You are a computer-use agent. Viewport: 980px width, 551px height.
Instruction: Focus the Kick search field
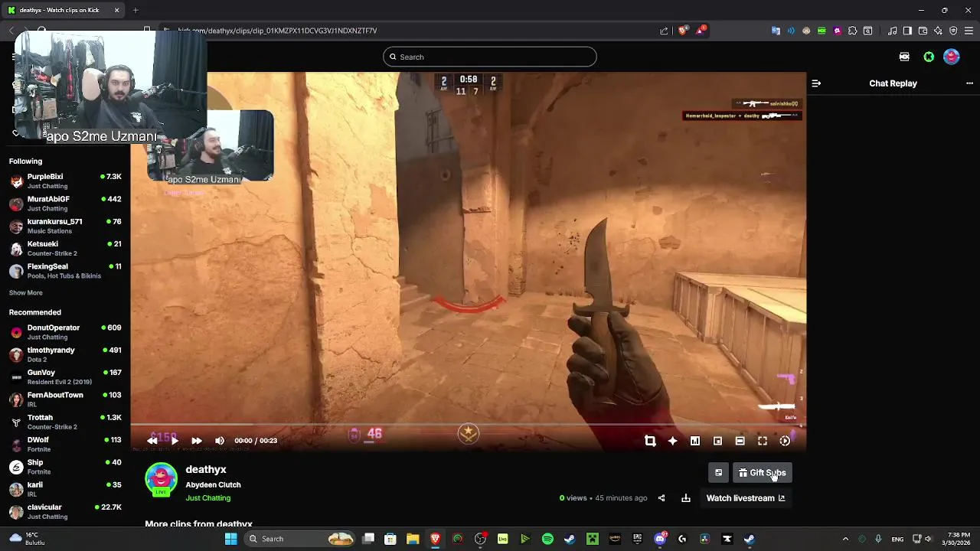(490, 57)
